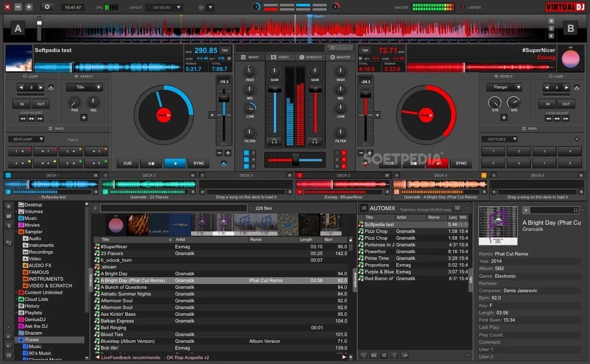Open the HOTCUES pads mode dropdown
Image resolution: width=590 pixels, height=364 pixels.
tap(499, 139)
